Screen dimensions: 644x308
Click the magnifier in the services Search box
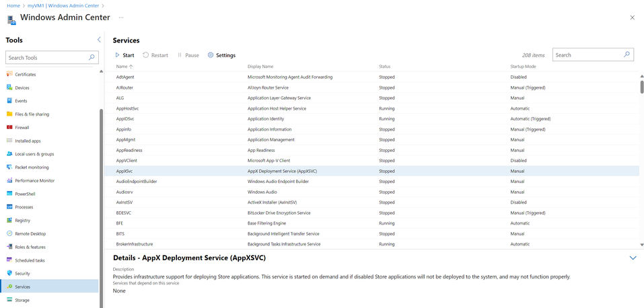(x=627, y=54)
